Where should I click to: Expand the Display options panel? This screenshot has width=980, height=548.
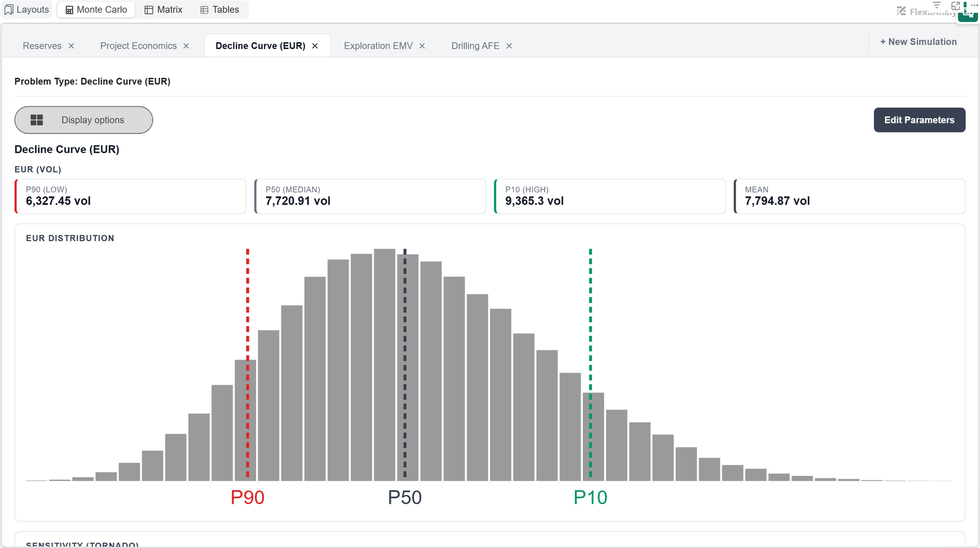pyautogui.click(x=84, y=120)
